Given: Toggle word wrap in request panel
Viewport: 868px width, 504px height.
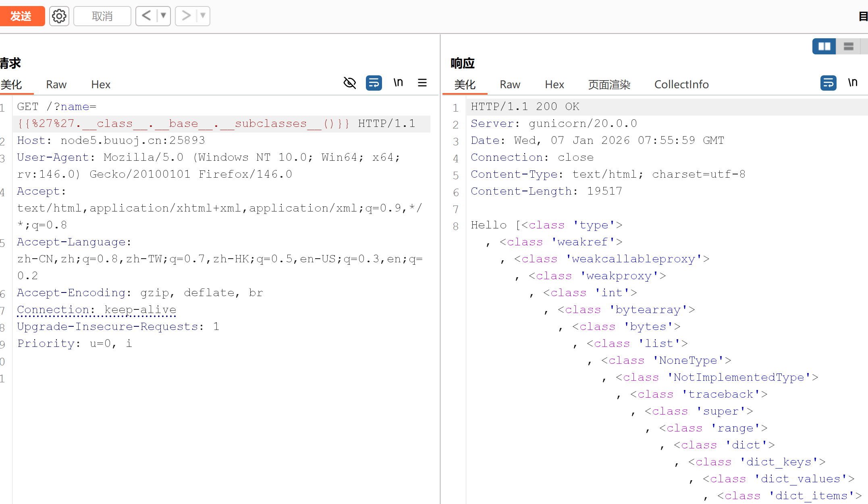Looking at the screenshot, I should (x=374, y=83).
